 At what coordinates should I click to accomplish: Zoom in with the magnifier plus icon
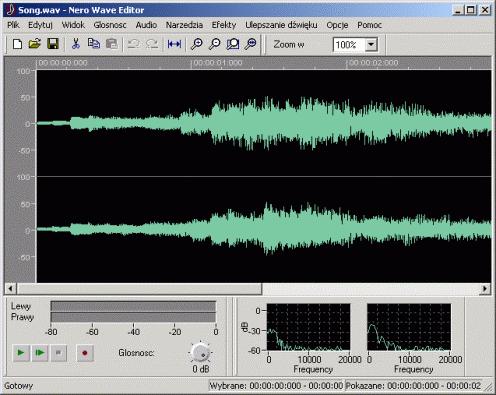tap(197, 44)
